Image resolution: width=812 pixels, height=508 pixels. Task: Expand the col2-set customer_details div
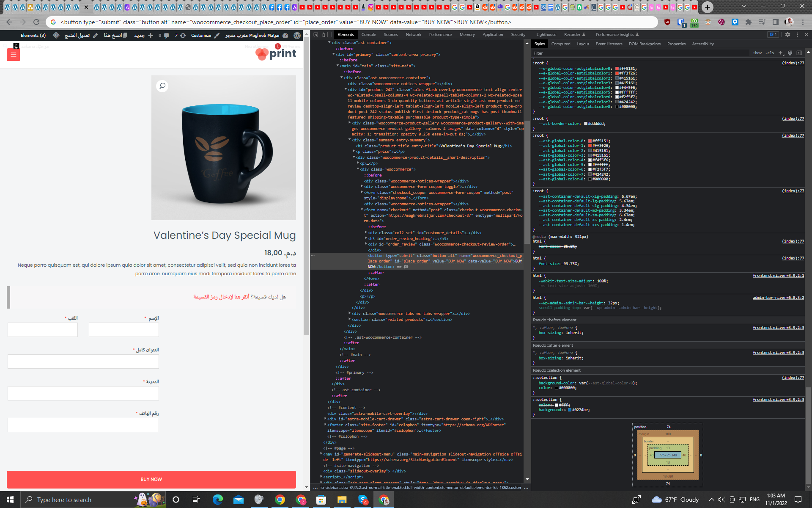pyautogui.click(x=366, y=233)
